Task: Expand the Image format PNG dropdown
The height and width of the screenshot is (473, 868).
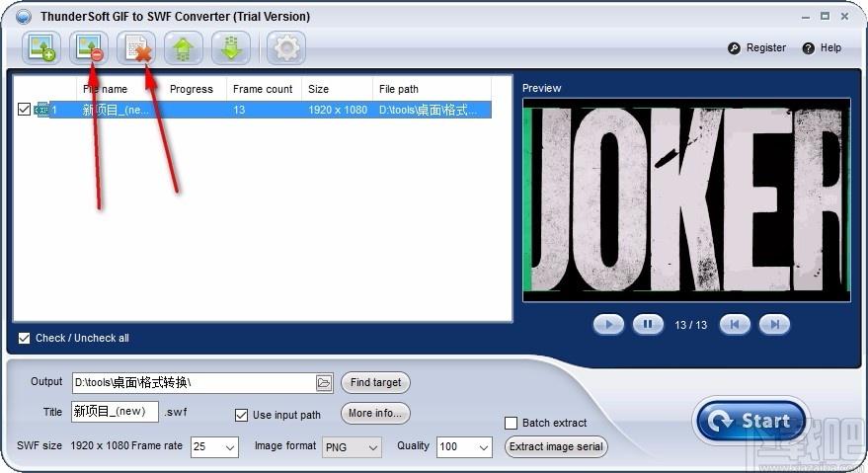Action: (x=372, y=447)
